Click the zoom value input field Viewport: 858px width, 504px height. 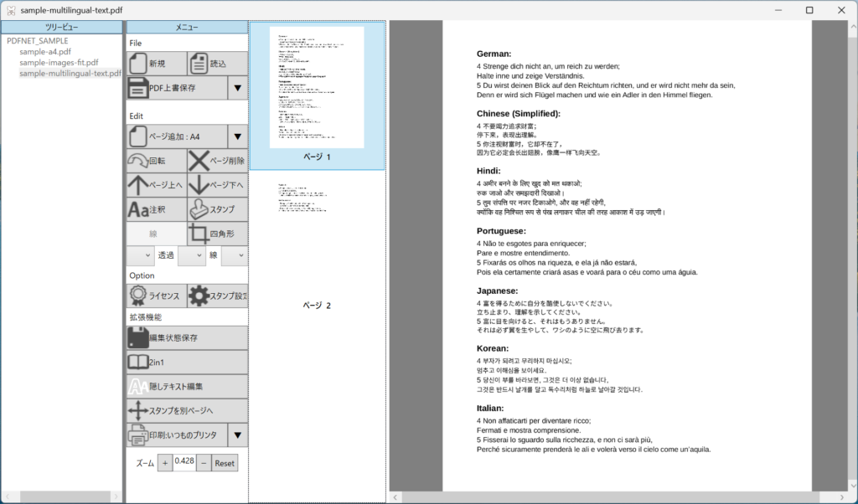click(x=184, y=463)
